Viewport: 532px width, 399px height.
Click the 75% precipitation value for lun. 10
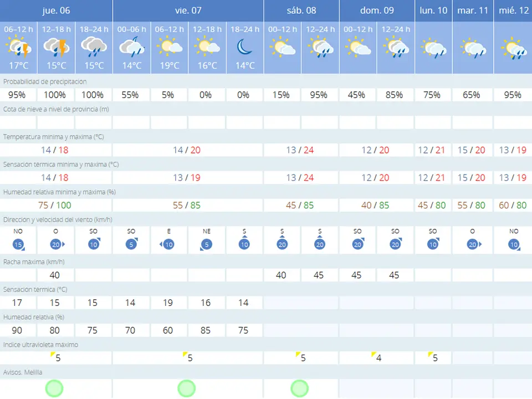(x=432, y=95)
